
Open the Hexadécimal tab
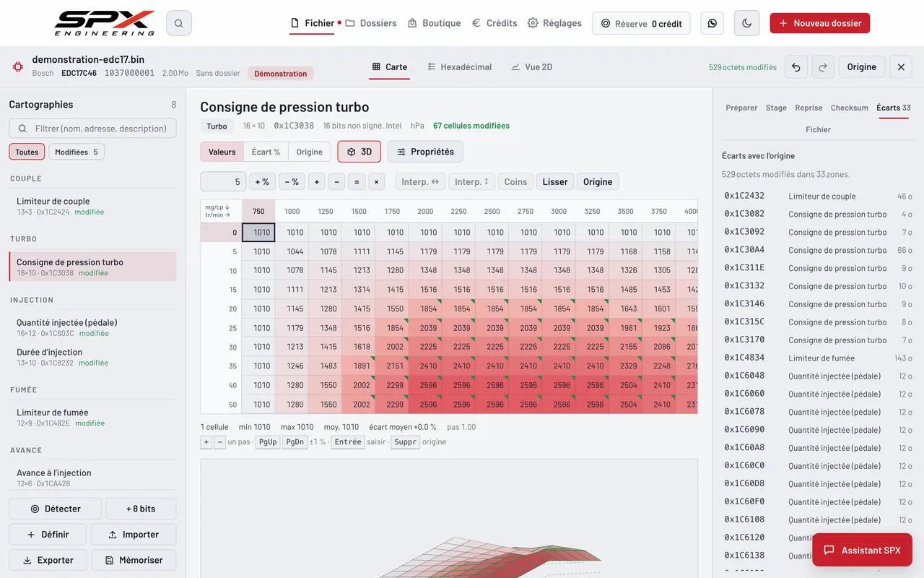tap(459, 67)
